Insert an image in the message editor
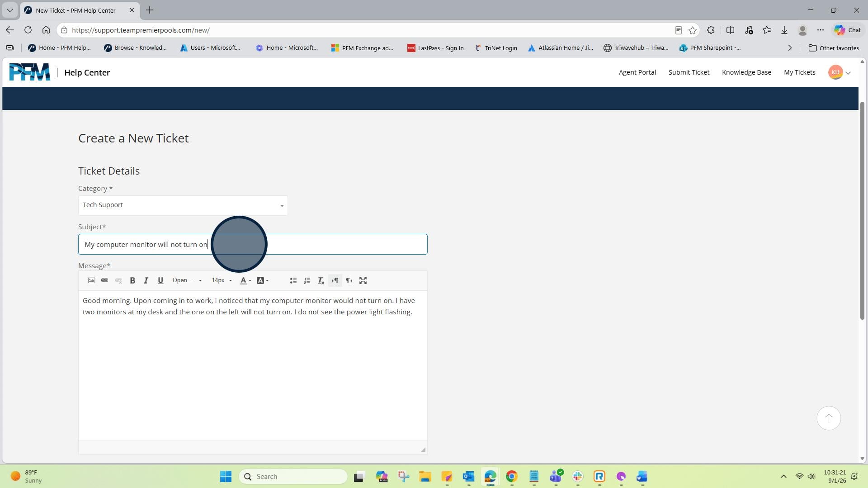The height and width of the screenshot is (488, 868). (x=91, y=280)
